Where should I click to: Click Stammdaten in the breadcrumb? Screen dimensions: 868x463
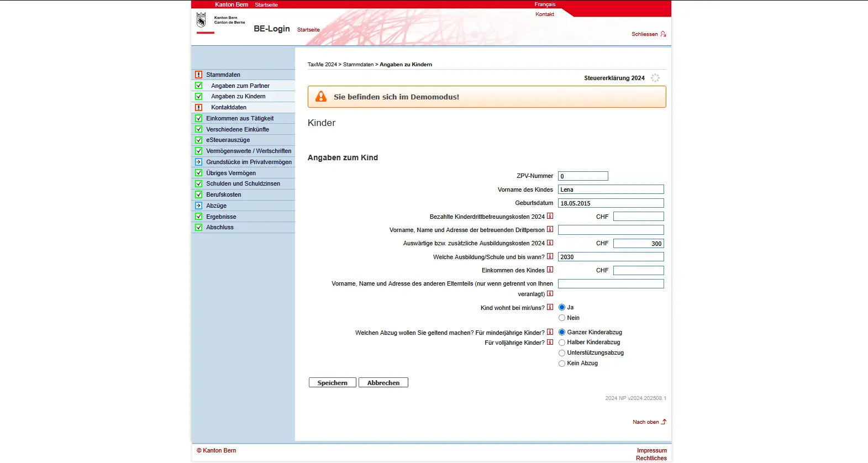click(359, 65)
